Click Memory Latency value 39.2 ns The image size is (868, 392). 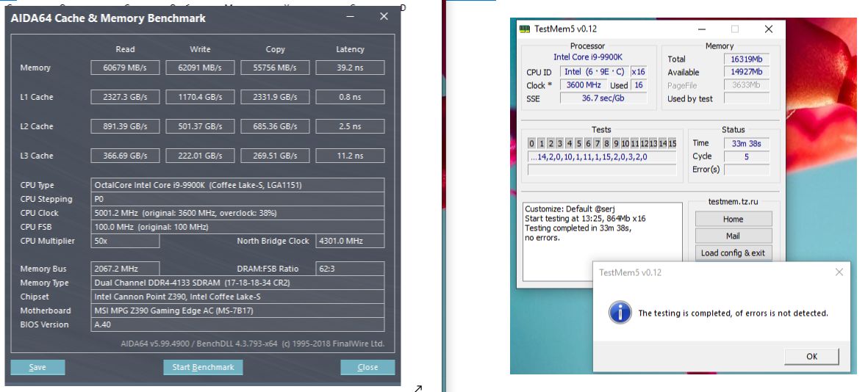(350, 68)
